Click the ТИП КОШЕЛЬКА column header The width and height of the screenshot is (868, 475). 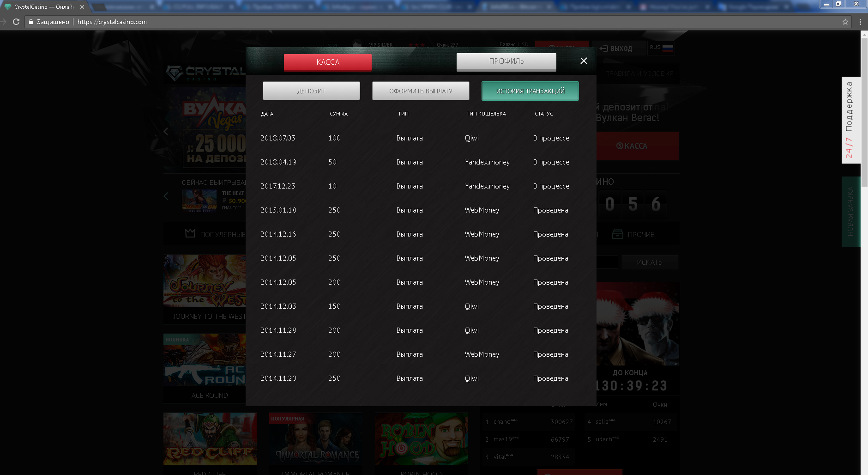(x=486, y=114)
